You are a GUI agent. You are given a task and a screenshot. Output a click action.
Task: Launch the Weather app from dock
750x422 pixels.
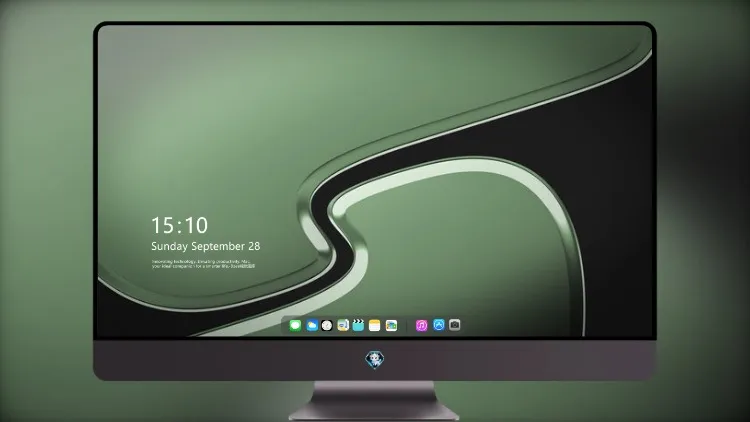pyautogui.click(x=312, y=325)
